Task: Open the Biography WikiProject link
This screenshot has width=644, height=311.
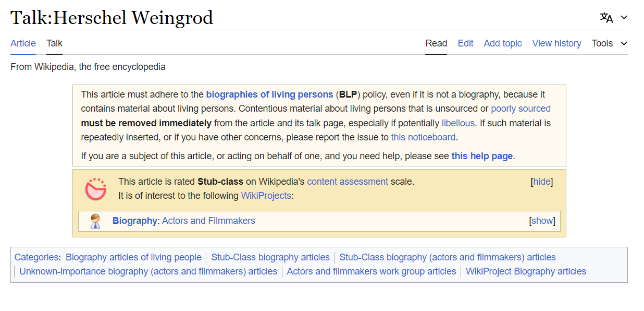Action: pos(135,221)
